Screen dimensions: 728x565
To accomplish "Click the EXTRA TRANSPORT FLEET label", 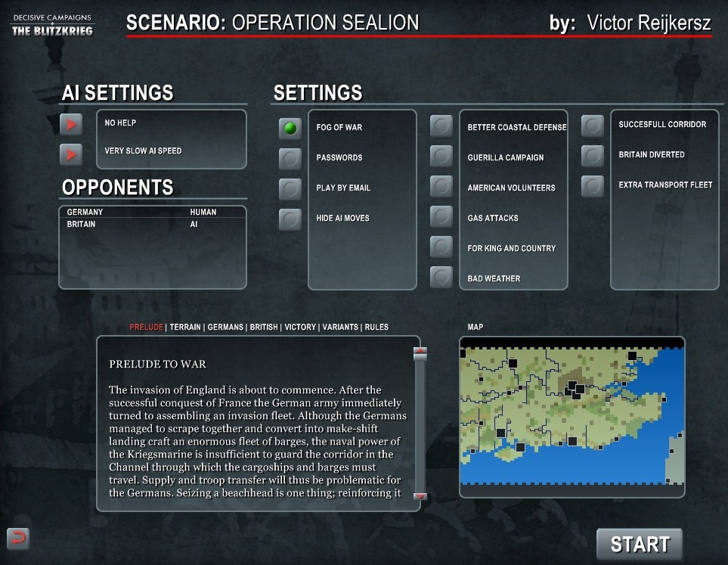I will [665, 185].
